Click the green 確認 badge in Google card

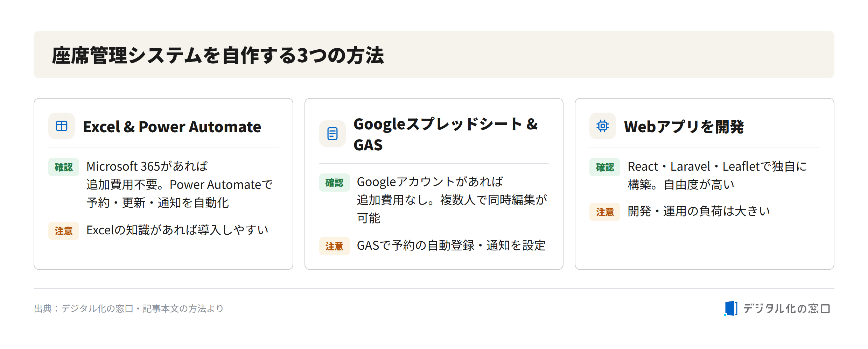point(334,183)
